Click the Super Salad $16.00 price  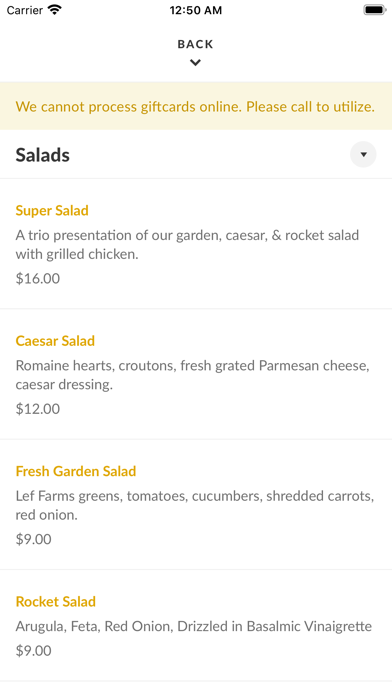[38, 278]
